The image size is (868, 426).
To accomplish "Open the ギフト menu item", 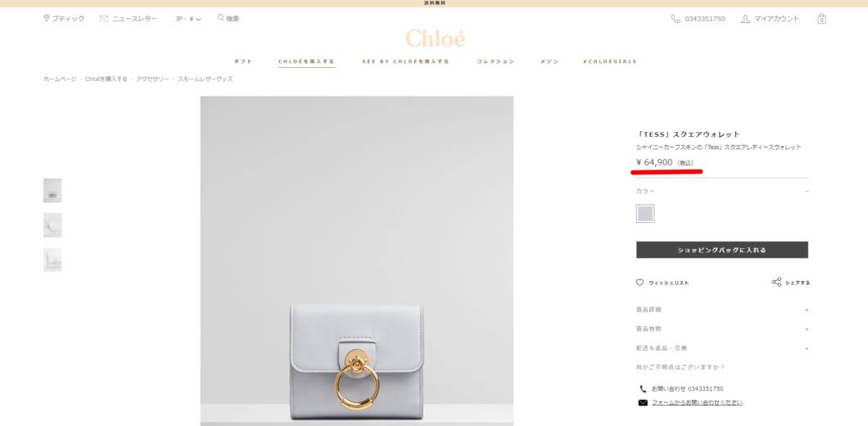I will [x=243, y=61].
